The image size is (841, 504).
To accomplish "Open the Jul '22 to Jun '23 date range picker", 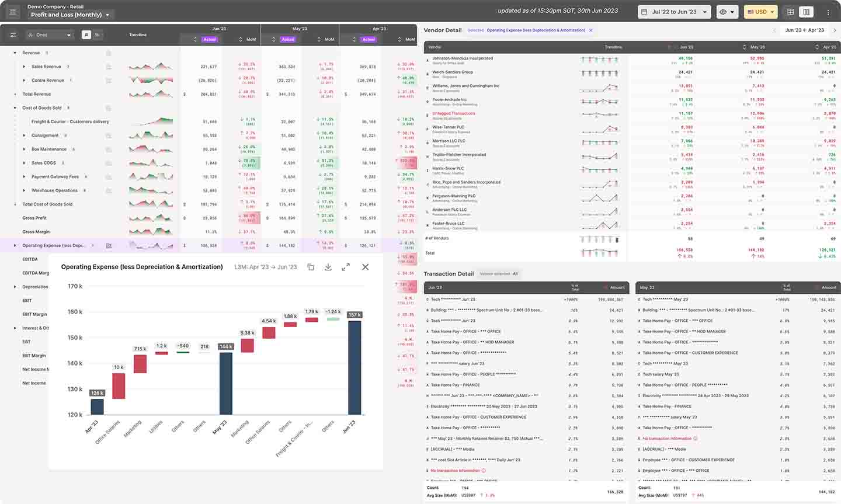I will (675, 12).
